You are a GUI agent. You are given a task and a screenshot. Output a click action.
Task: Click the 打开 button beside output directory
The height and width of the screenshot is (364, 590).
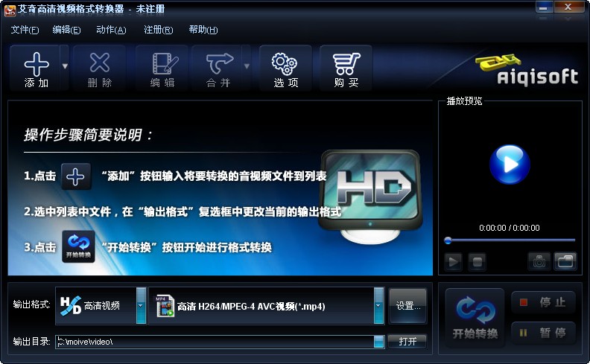[408, 342]
